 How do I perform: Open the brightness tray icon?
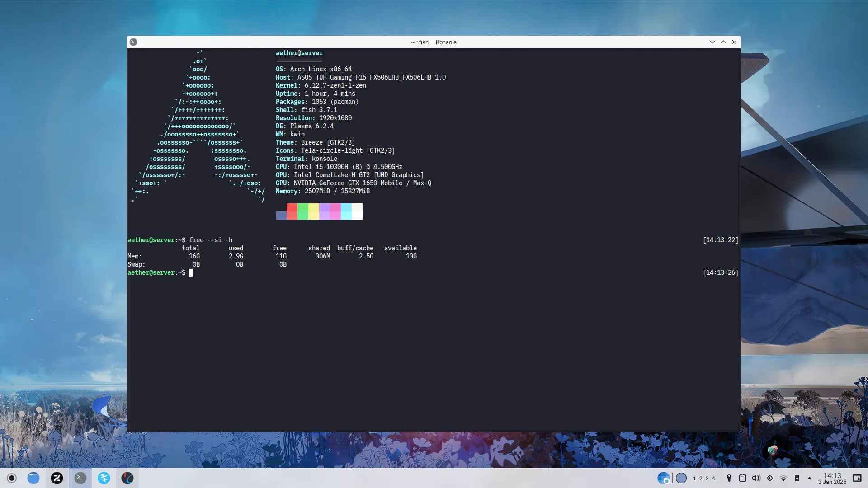point(770,478)
